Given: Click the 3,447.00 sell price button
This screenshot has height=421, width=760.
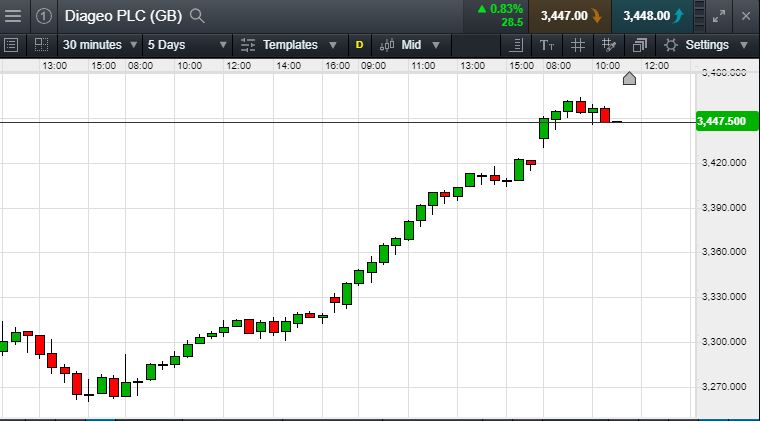Looking at the screenshot, I should [570, 16].
